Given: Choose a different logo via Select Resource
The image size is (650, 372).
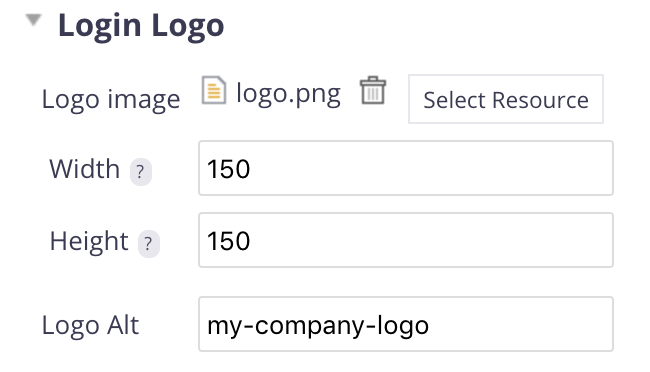Looking at the screenshot, I should (x=506, y=99).
